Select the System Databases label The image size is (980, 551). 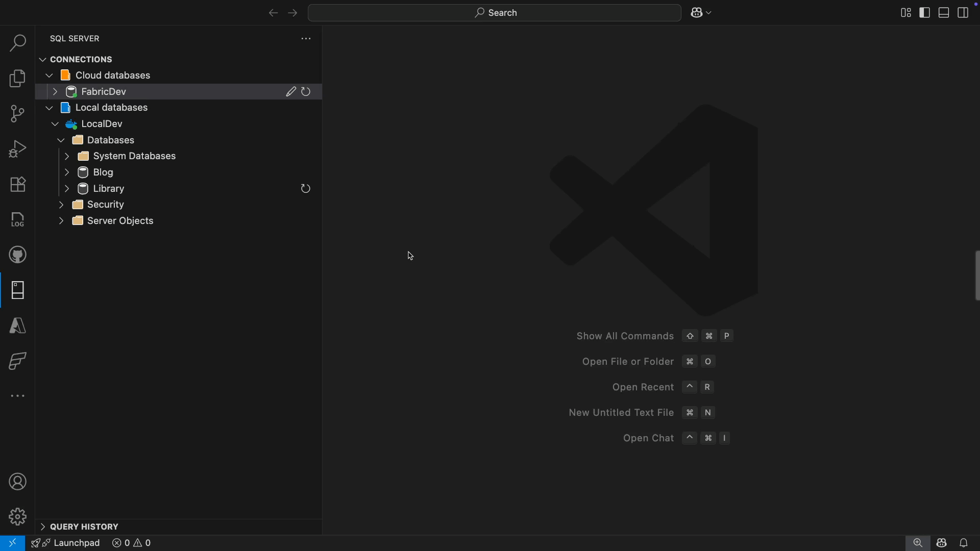pyautogui.click(x=134, y=156)
